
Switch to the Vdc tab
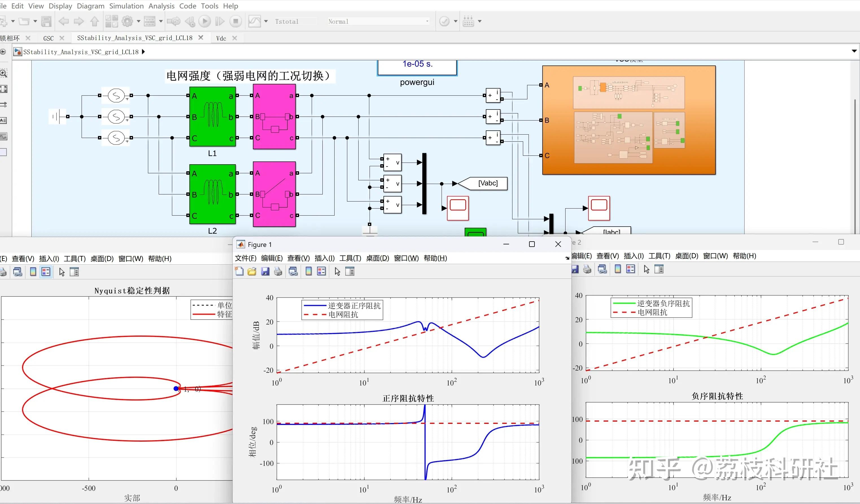pos(221,38)
